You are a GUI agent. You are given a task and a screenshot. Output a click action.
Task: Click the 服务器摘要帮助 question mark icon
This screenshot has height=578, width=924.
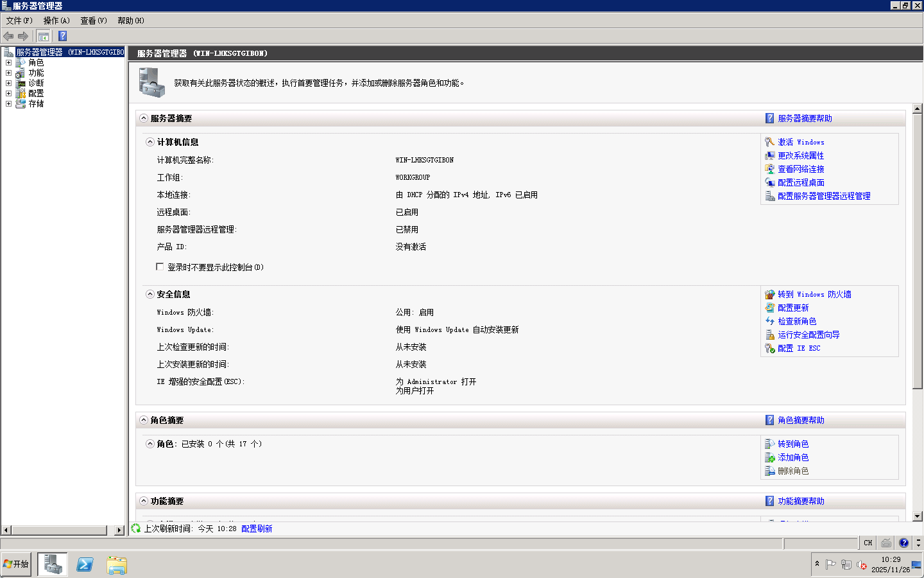point(770,118)
